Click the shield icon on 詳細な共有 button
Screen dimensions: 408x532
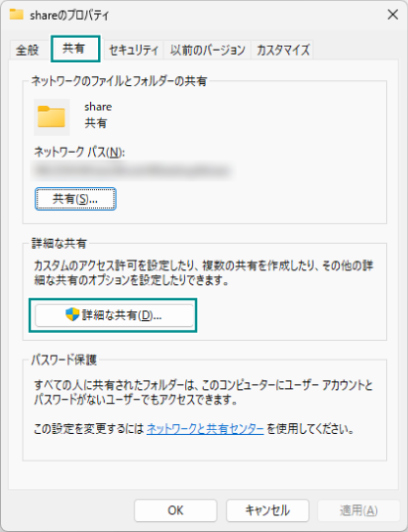point(72,315)
